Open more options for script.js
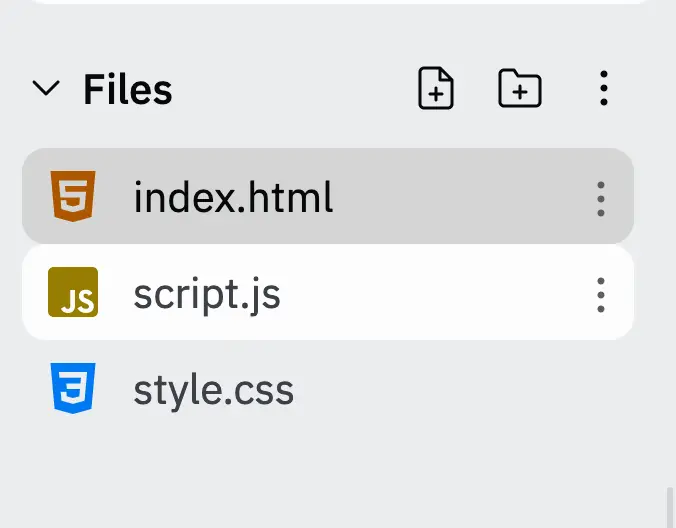 click(x=601, y=295)
